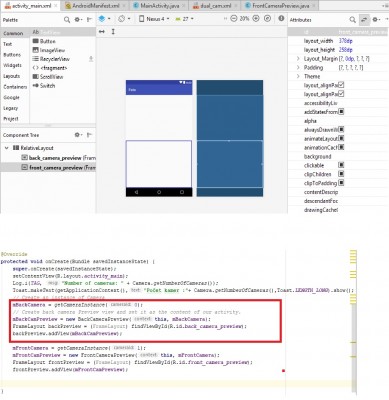Zoom to fit screen icon
The height and width of the screenshot is (400, 389).
click(267, 19)
